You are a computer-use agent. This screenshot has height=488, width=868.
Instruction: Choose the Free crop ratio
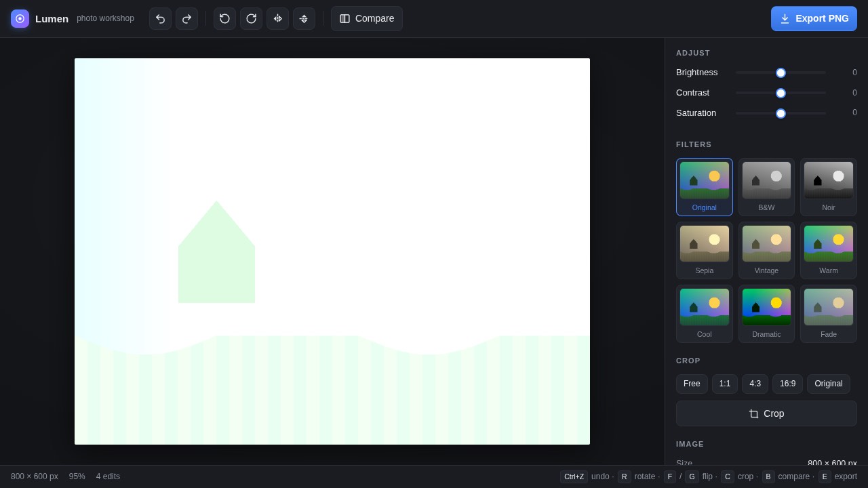(692, 384)
